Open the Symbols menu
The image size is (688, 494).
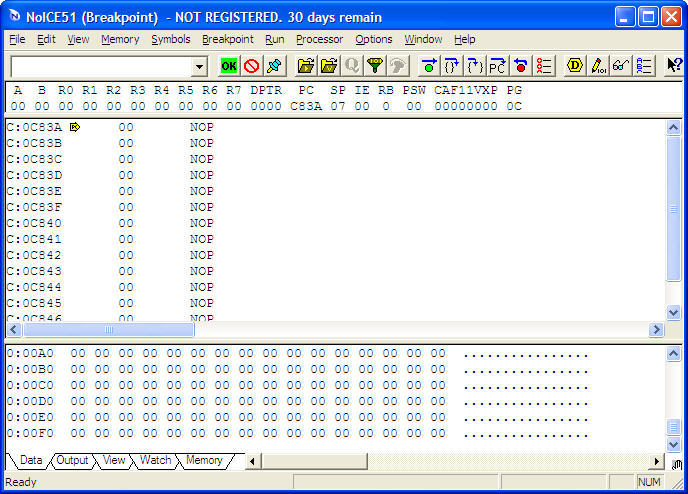[171, 39]
